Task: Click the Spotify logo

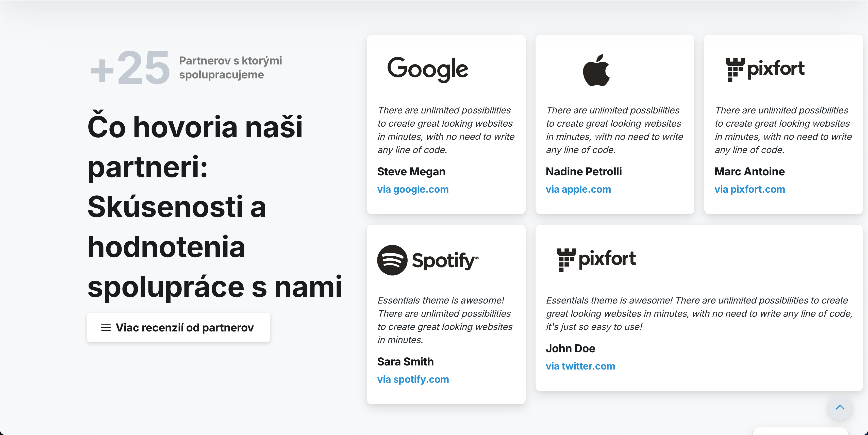Action: pyautogui.click(x=428, y=260)
